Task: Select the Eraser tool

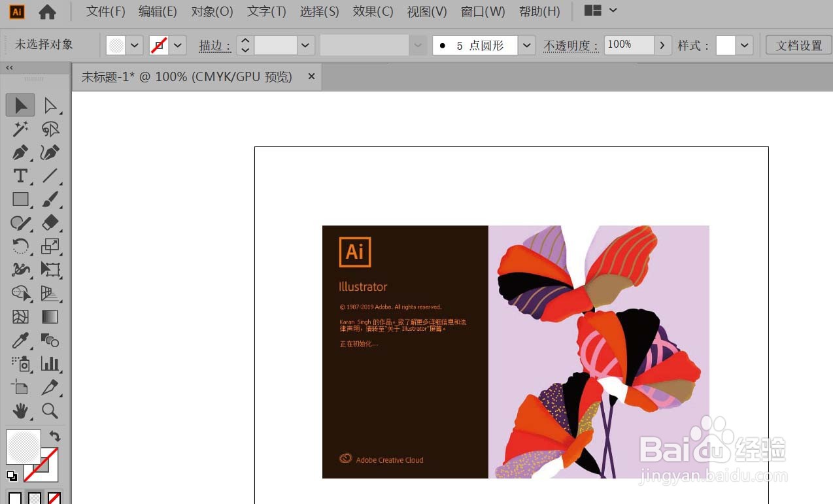Action: (x=50, y=223)
